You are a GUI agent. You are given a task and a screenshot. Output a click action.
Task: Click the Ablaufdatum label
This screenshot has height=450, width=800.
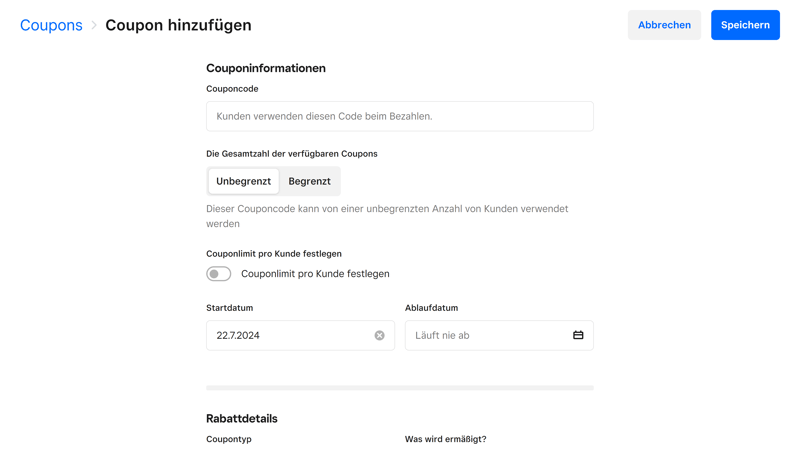[x=431, y=308]
